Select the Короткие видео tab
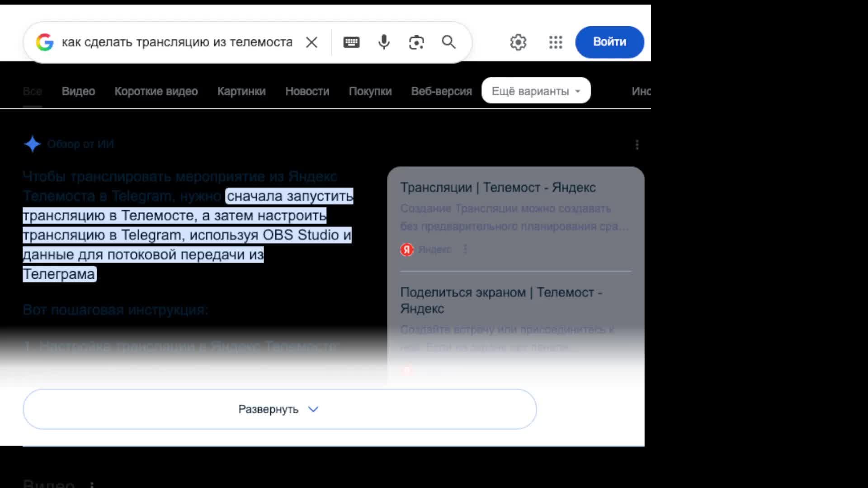 [x=156, y=91]
